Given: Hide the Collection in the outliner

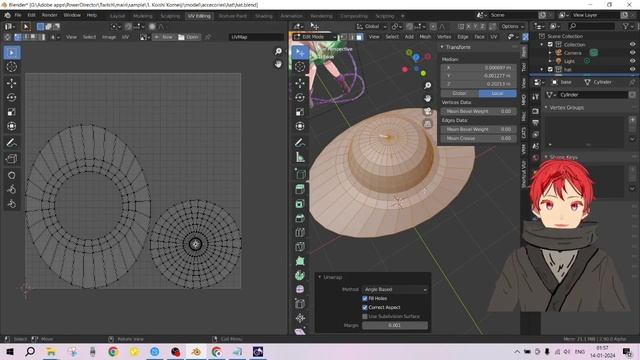Looking at the screenshot, I should [x=632, y=44].
